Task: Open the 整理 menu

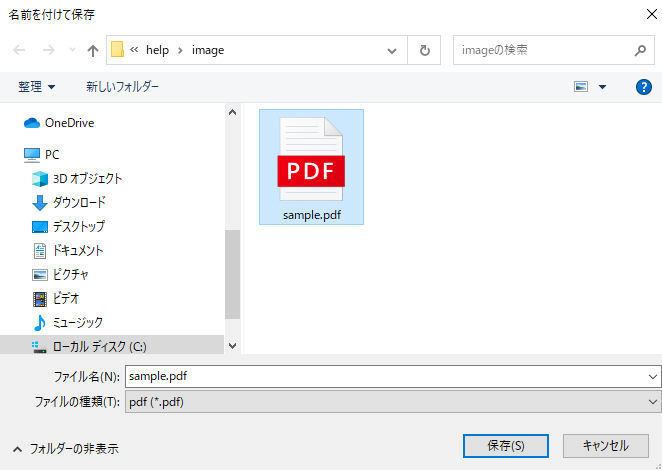Action: (37, 87)
